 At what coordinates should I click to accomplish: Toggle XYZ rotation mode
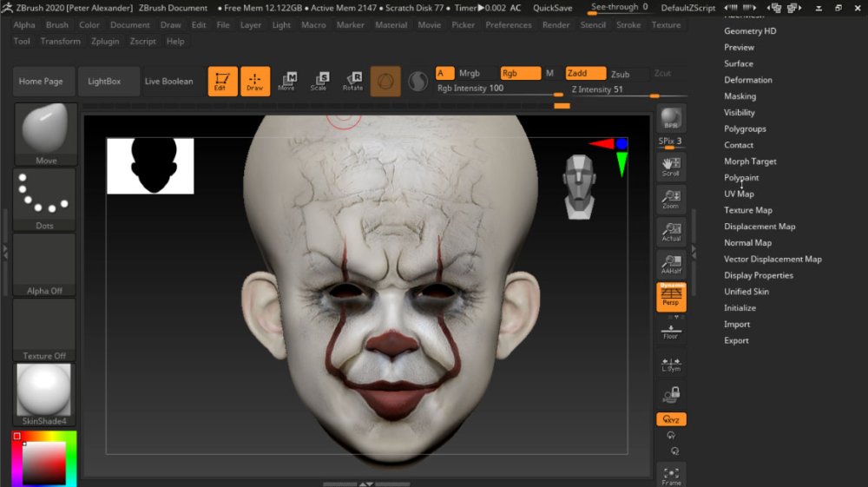tap(671, 419)
